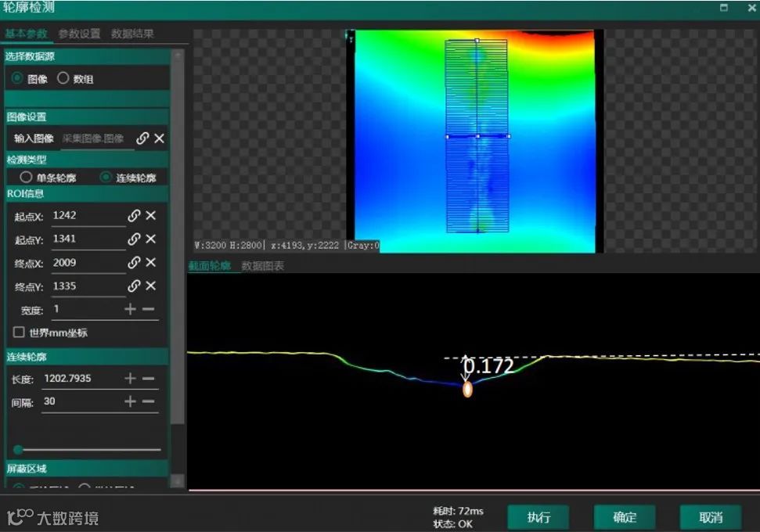Clear the 输入图像 input image field

159,138
